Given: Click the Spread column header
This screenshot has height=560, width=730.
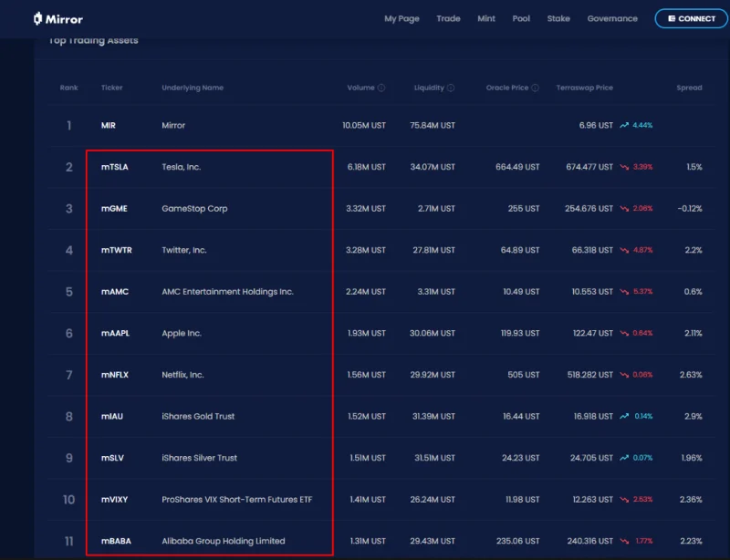Looking at the screenshot, I should click(x=689, y=88).
